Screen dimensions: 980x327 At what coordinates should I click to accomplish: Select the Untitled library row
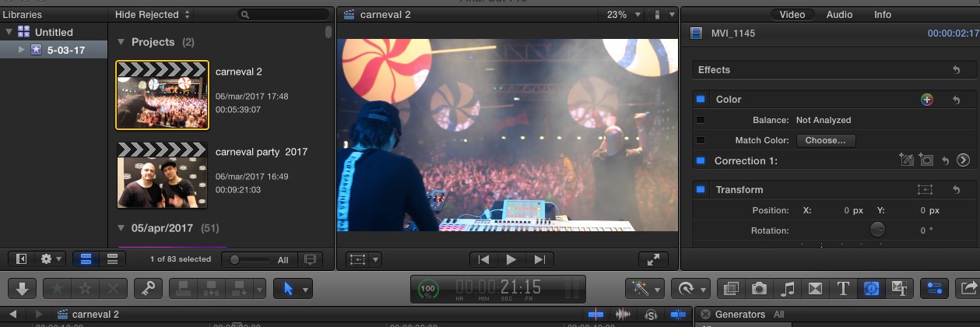tap(53, 32)
